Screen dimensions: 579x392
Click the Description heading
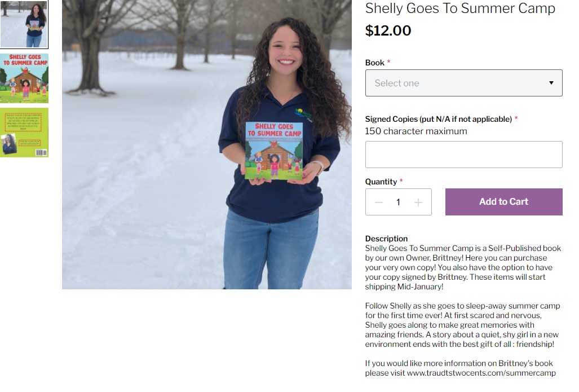[x=386, y=239]
